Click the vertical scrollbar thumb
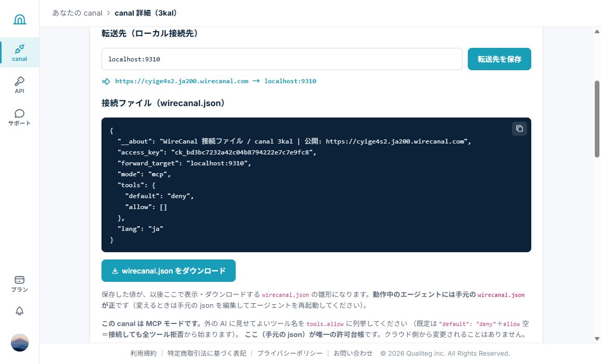The height and width of the screenshot is (364, 601). coord(597,119)
